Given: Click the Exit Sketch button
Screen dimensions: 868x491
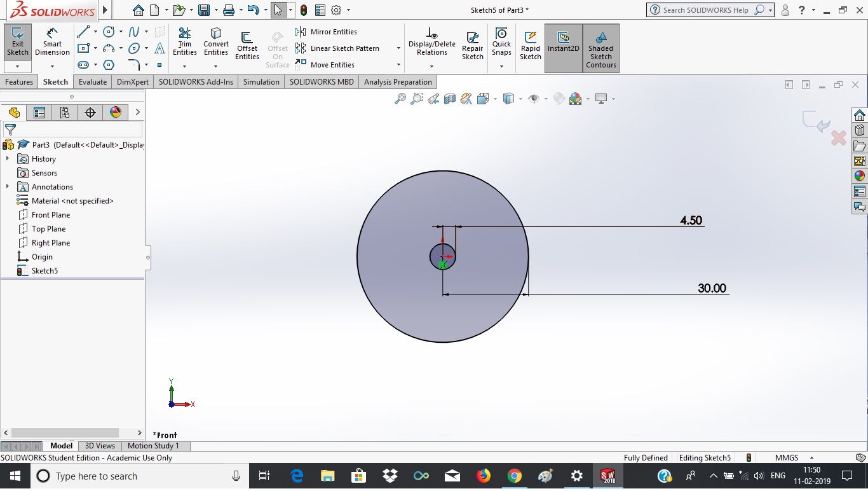Looking at the screenshot, I should (x=18, y=42).
